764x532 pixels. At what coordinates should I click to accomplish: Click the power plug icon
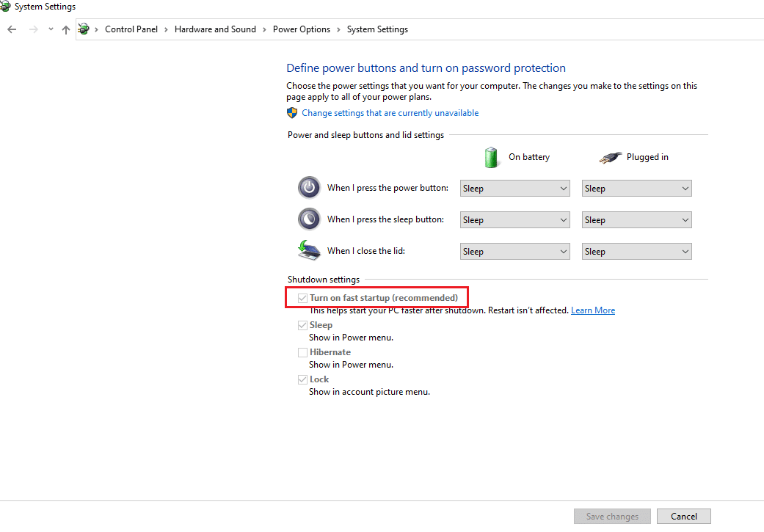610,157
